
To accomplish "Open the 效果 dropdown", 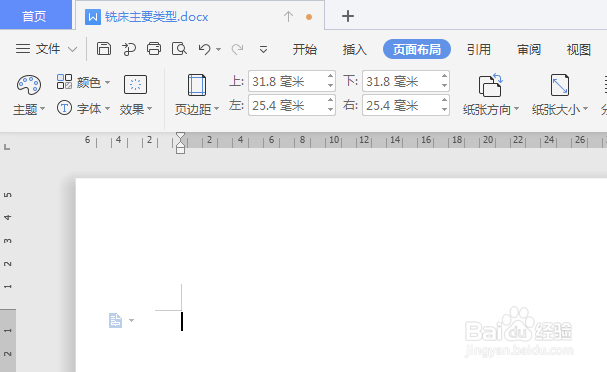I will click(135, 110).
